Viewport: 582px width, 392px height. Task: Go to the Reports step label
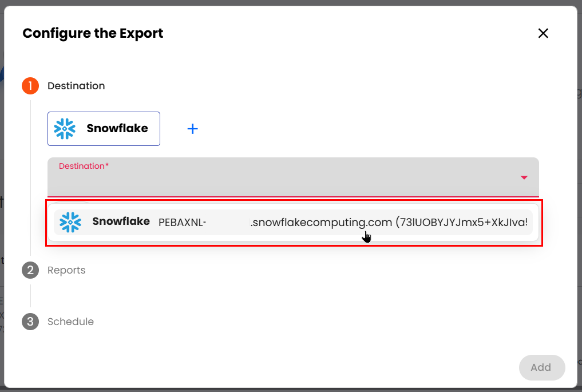66,270
